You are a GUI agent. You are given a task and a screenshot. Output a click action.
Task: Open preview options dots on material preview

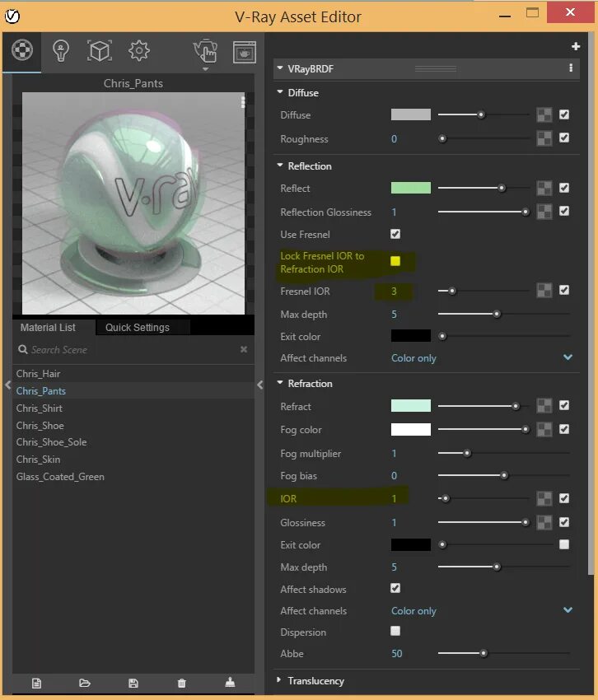pos(243,102)
